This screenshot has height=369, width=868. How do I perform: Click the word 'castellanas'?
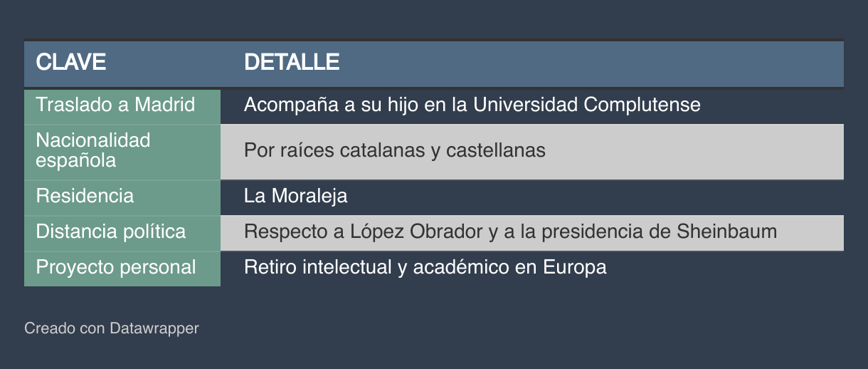click(x=496, y=151)
